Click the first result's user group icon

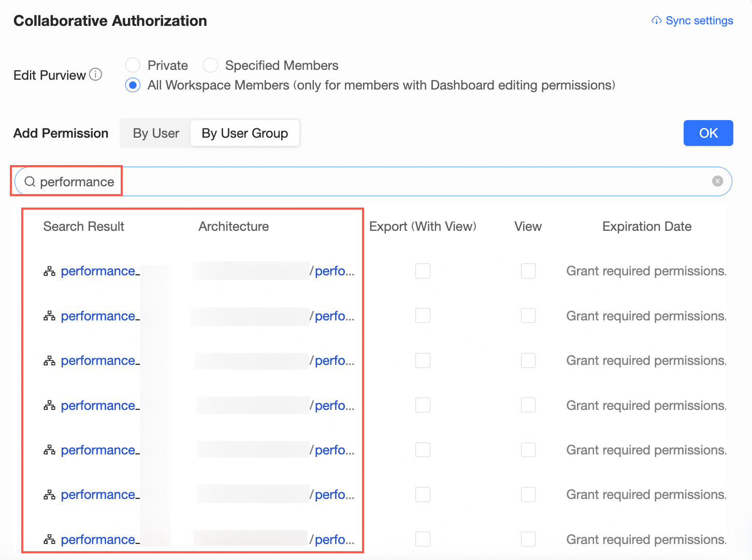pyautogui.click(x=49, y=271)
